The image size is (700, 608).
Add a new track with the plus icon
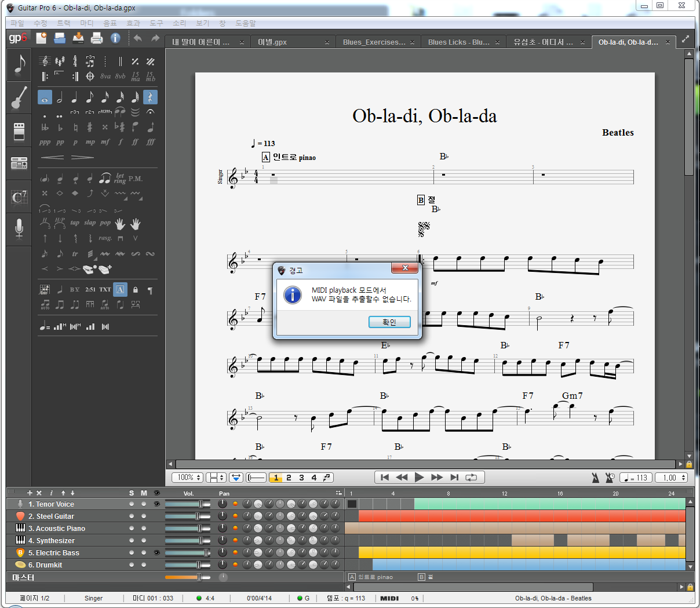click(x=30, y=493)
